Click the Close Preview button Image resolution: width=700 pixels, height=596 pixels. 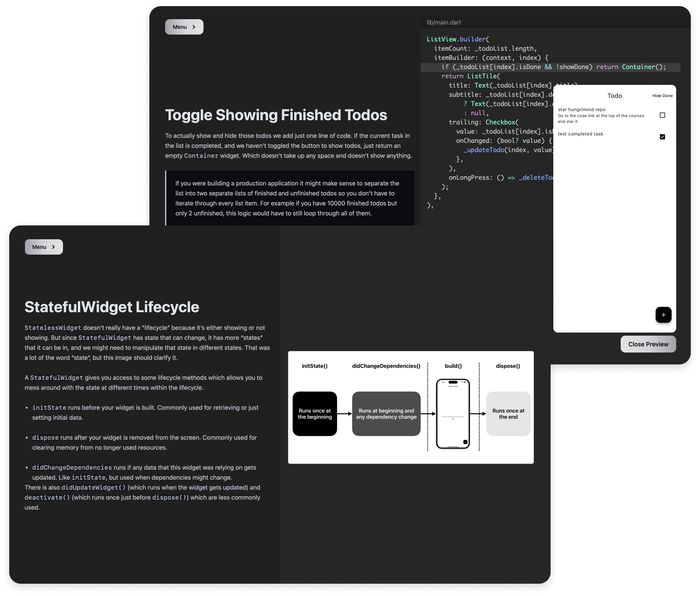[x=648, y=344]
